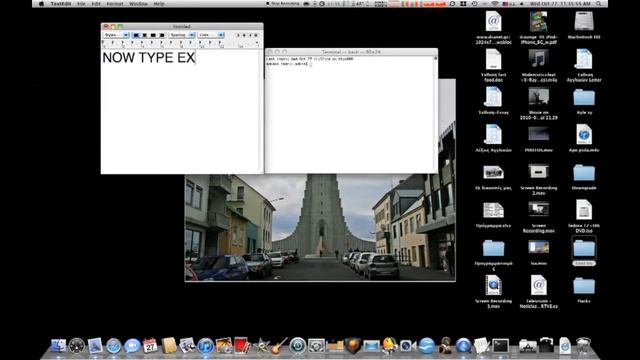Open the Edit menu

pyautogui.click(x=96, y=4)
